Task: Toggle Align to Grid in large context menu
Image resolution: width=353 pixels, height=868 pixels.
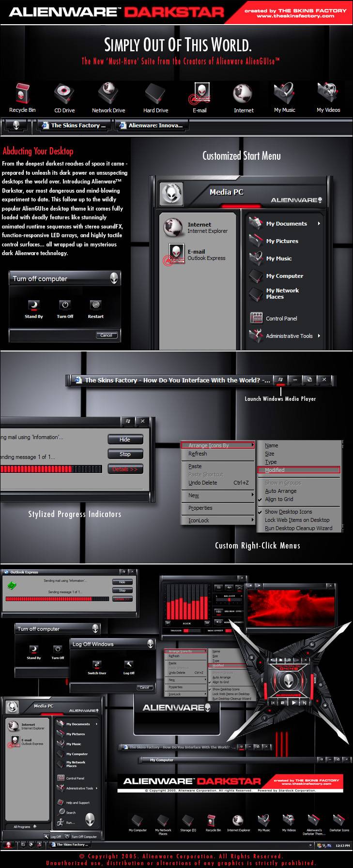Action: click(x=279, y=499)
